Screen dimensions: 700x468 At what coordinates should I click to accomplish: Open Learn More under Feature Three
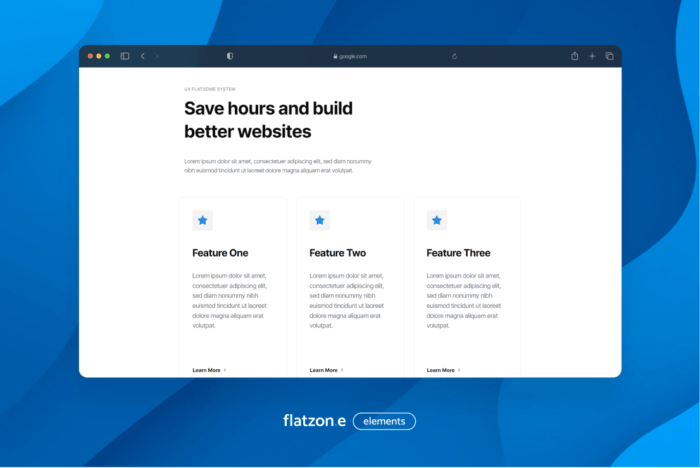(443, 370)
